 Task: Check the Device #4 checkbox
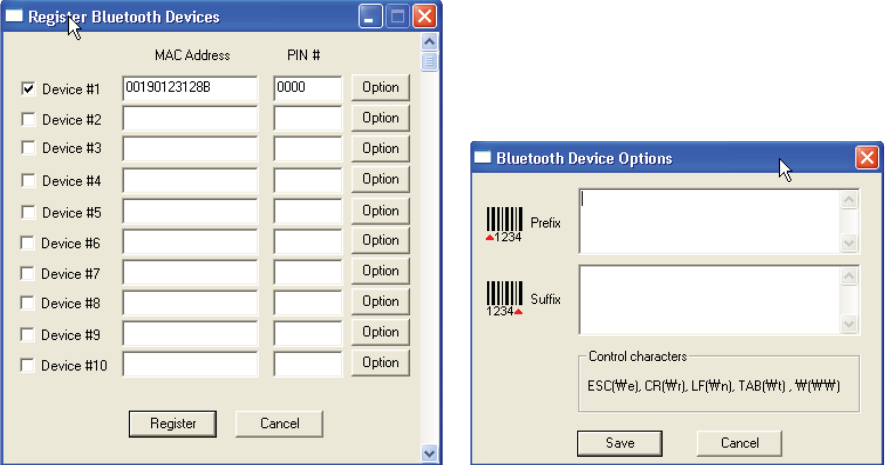28,181
